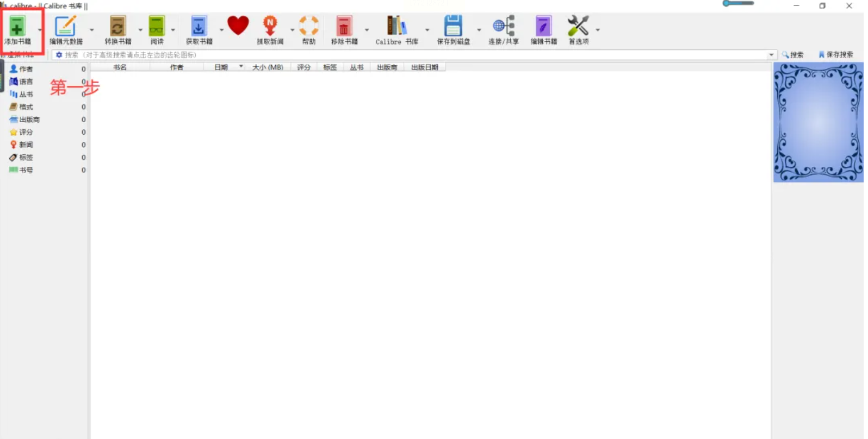
Task: Click the 保存搜索 (Save search) button
Action: 836,55
